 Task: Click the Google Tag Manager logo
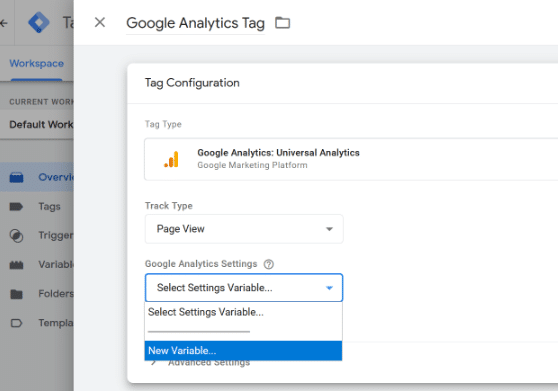point(39,22)
